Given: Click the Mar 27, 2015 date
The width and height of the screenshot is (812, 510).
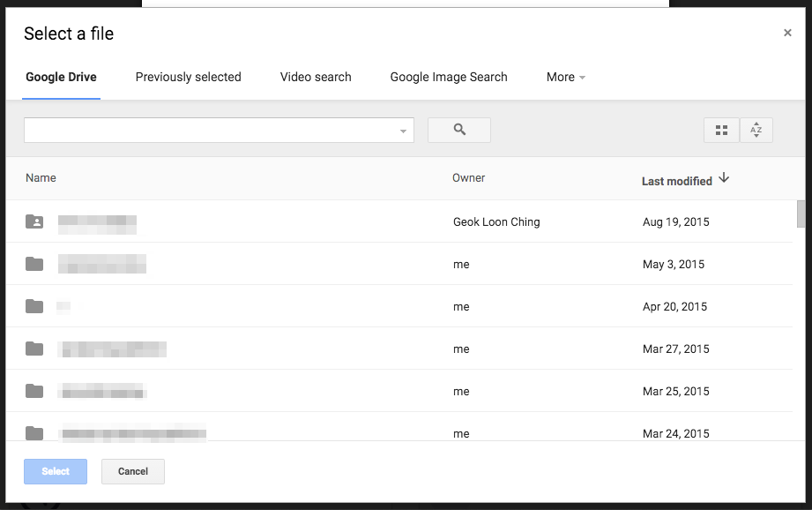Looking at the screenshot, I should click(676, 349).
